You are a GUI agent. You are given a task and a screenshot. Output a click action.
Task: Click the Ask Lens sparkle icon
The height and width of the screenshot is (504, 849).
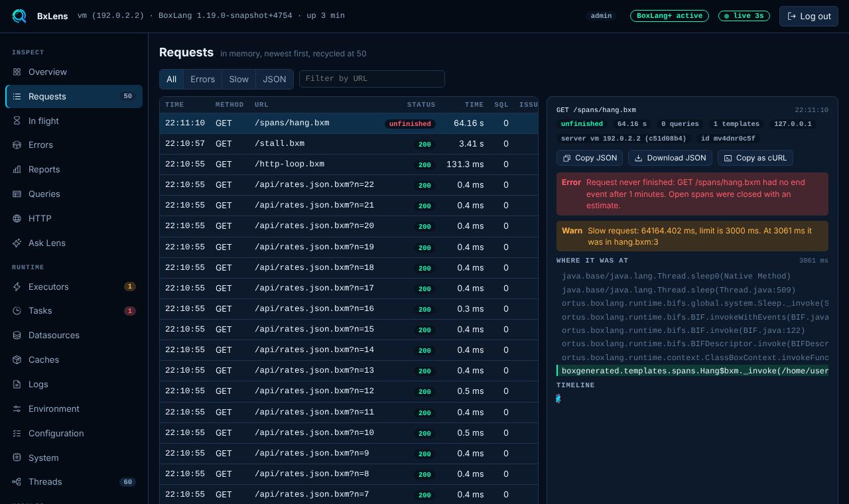(17, 243)
